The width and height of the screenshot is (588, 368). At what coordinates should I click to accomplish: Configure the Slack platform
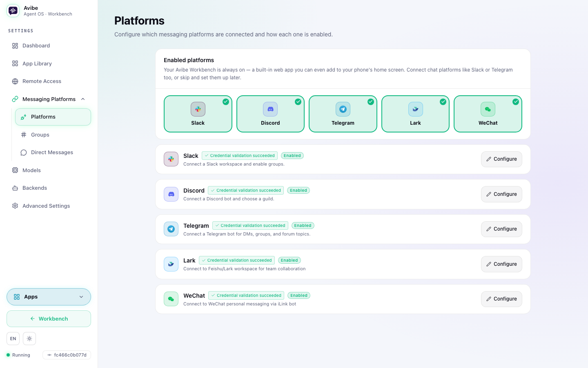[501, 159]
